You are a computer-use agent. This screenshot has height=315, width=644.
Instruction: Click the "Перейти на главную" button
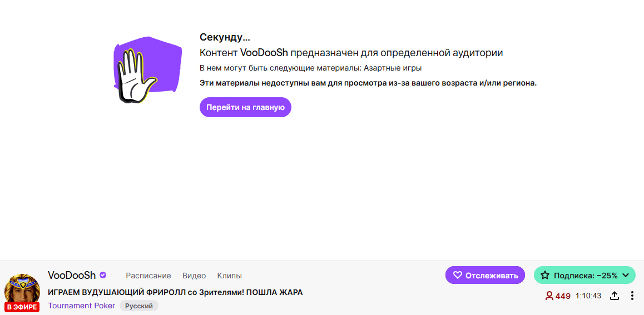(x=245, y=107)
